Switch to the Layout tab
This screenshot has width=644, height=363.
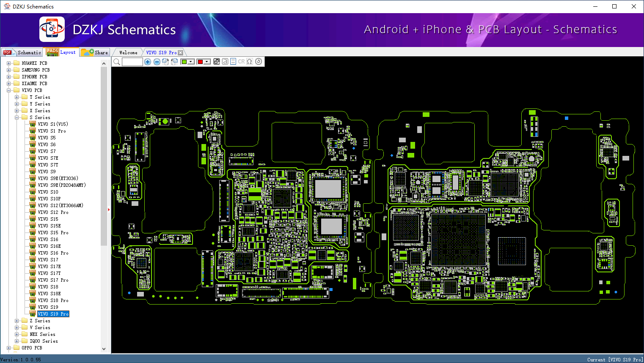(62, 52)
